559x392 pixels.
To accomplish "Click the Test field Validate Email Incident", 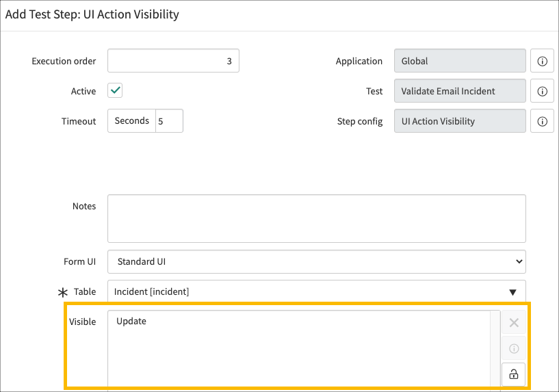I will 460,91.
